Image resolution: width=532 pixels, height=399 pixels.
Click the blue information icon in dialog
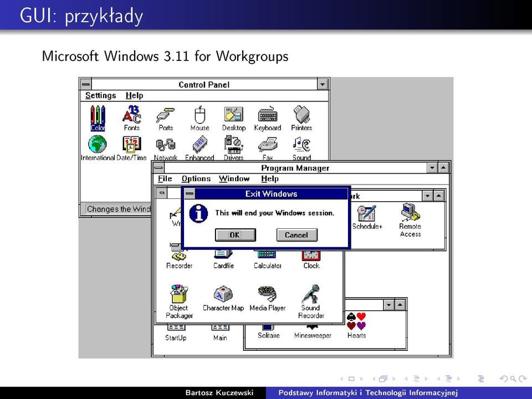click(x=198, y=213)
